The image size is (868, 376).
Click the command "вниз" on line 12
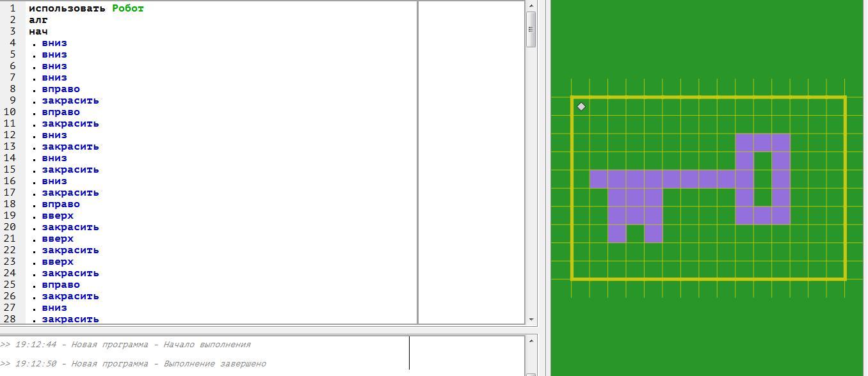tap(54, 135)
